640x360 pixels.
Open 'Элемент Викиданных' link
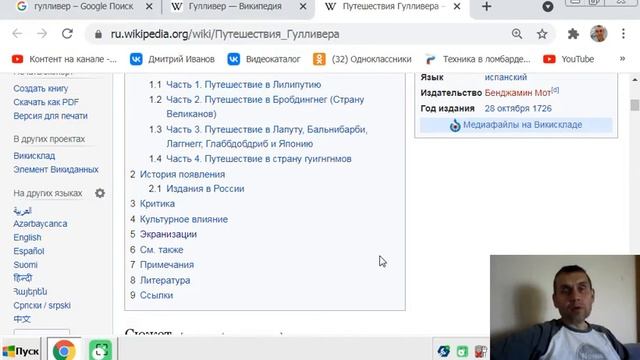click(56, 169)
